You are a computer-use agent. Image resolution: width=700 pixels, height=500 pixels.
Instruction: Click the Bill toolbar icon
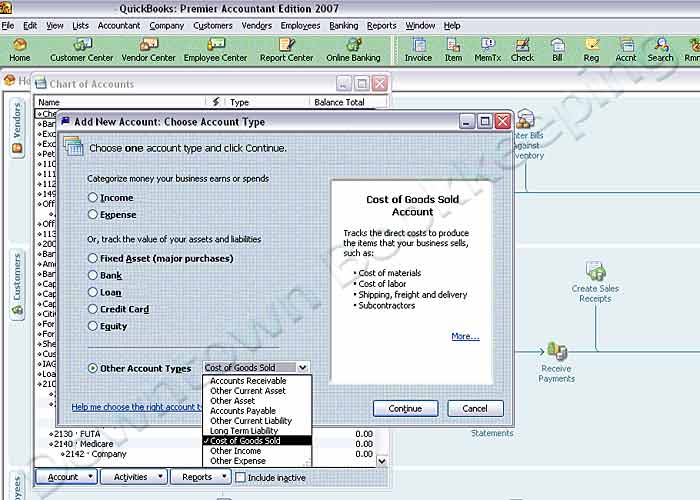557,50
